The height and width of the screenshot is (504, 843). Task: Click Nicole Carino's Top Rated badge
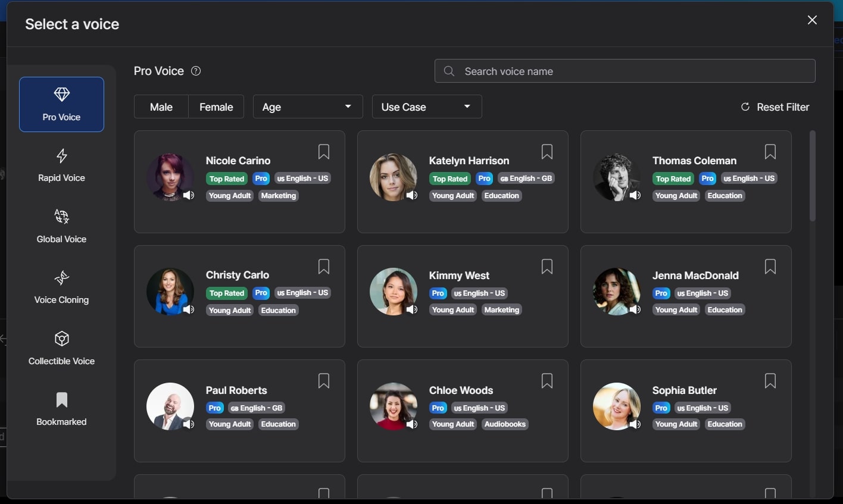pos(227,179)
